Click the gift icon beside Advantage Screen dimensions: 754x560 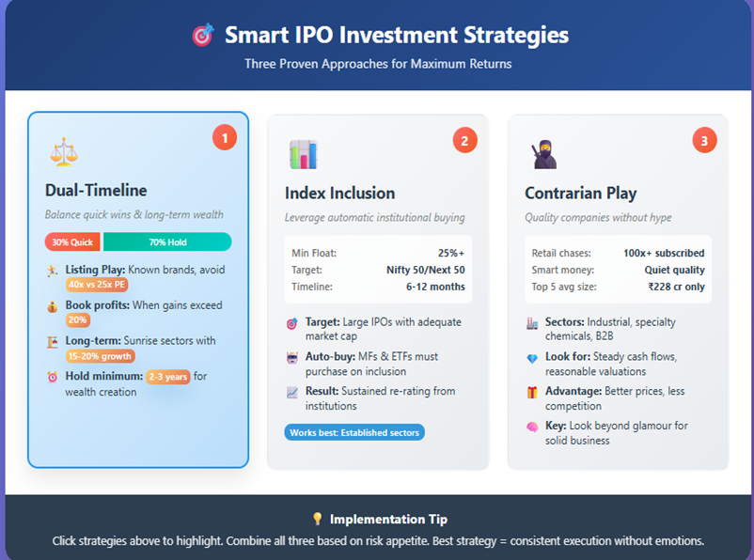532,392
